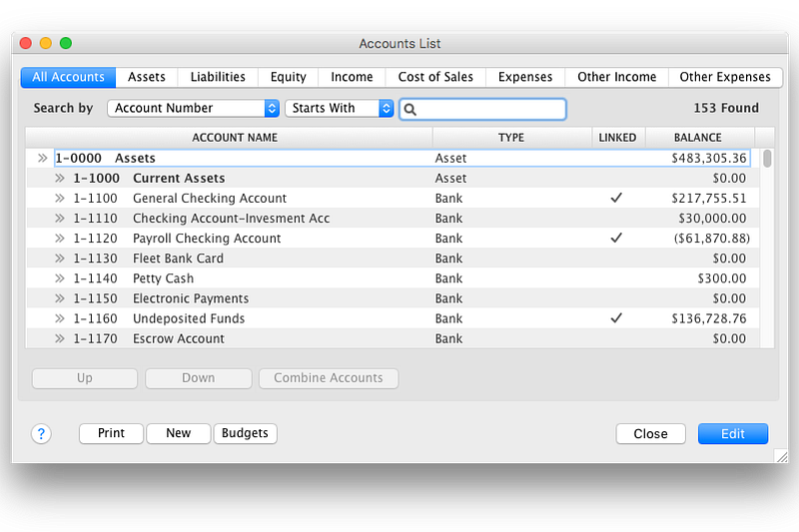The width and height of the screenshot is (799, 532).
Task: Click the Down button
Action: 198,378
